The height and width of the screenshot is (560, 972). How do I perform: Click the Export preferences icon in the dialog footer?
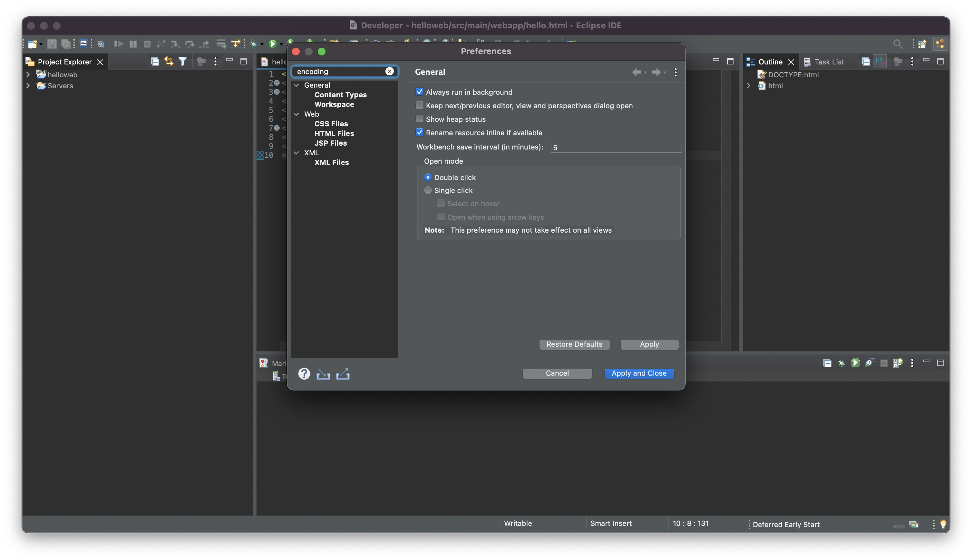click(x=342, y=374)
